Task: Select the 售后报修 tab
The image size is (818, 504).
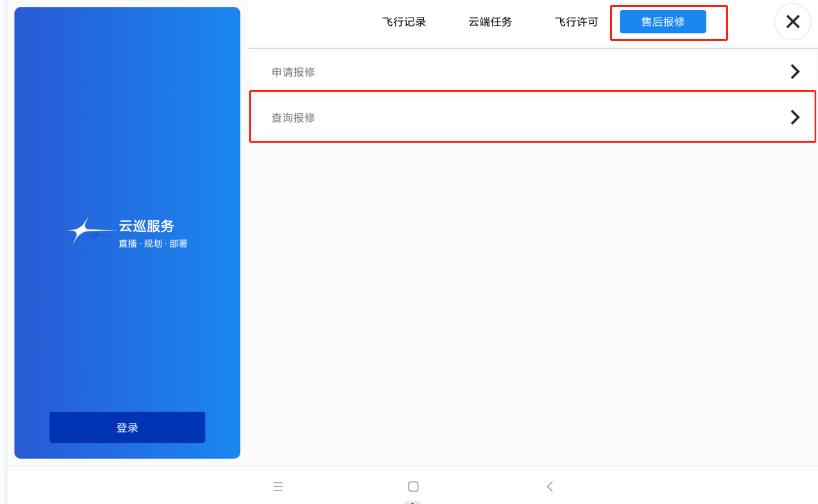Action: click(x=663, y=22)
